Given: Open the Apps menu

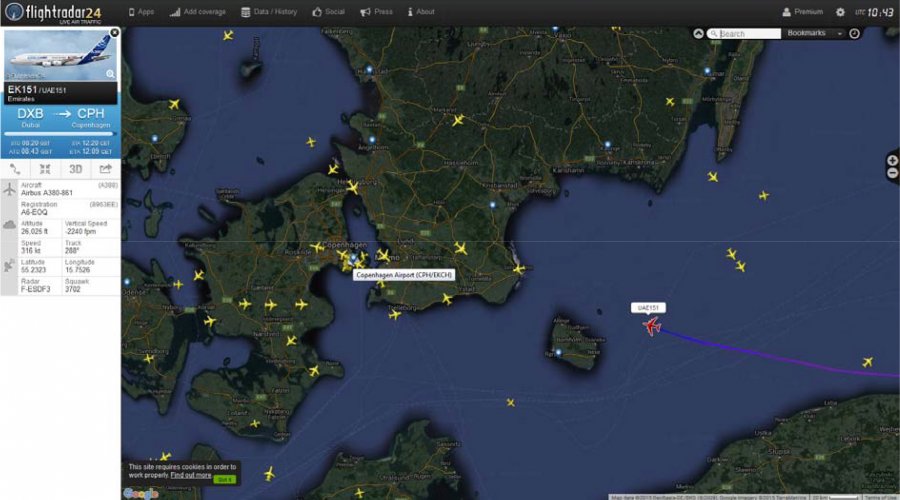Looking at the screenshot, I should [x=141, y=11].
